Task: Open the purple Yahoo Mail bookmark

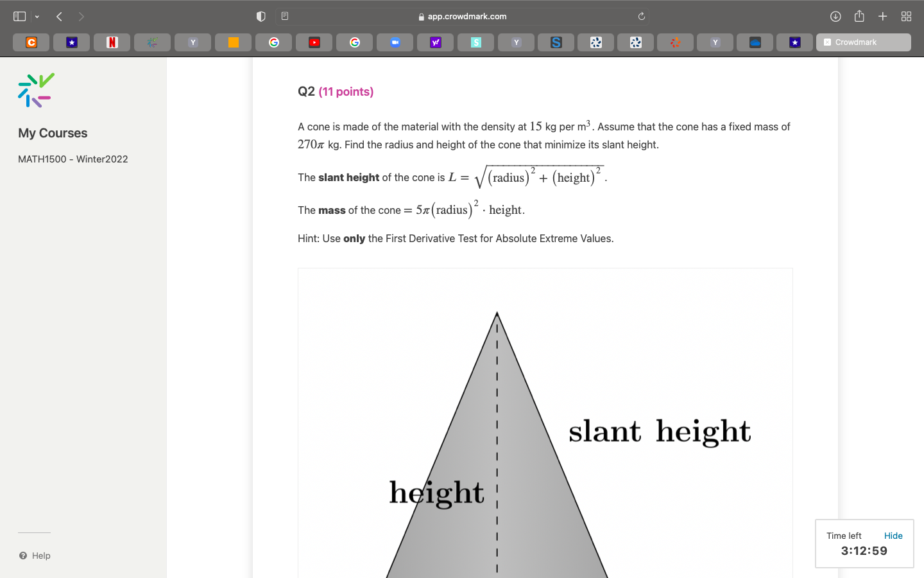Action: click(435, 42)
